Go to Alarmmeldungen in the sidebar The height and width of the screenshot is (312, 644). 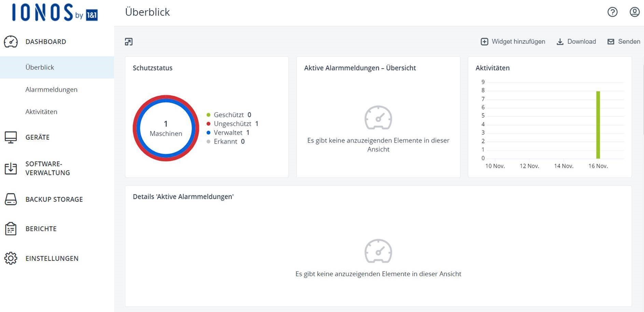(51, 89)
